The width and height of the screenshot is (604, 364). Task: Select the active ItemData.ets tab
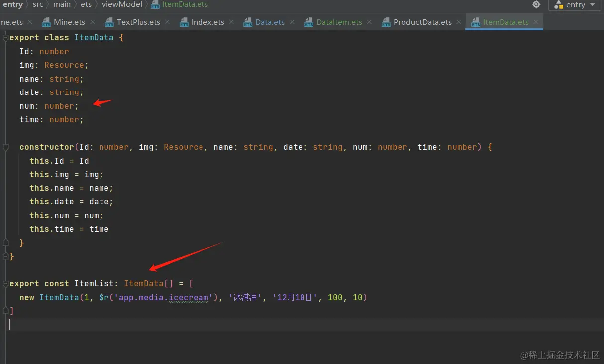tap(505, 22)
